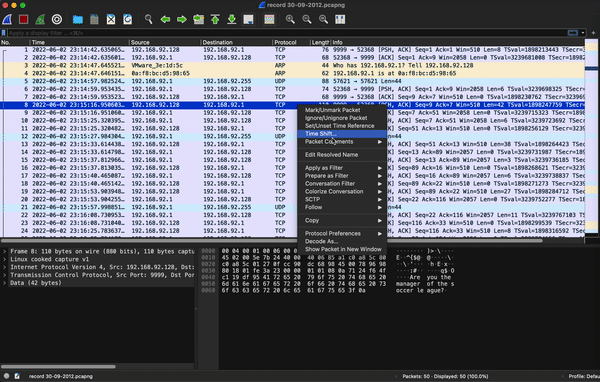
Task: Click the packet list horizontal scrollbar
Action: 272,241
